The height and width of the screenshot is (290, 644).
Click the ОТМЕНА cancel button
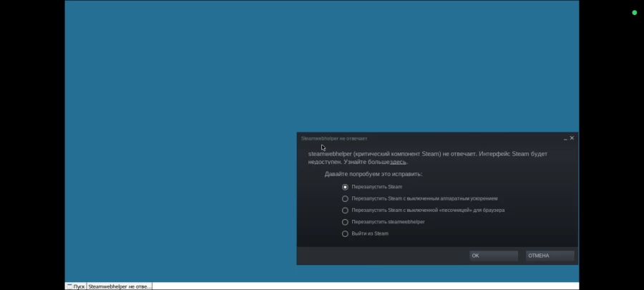(550, 256)
